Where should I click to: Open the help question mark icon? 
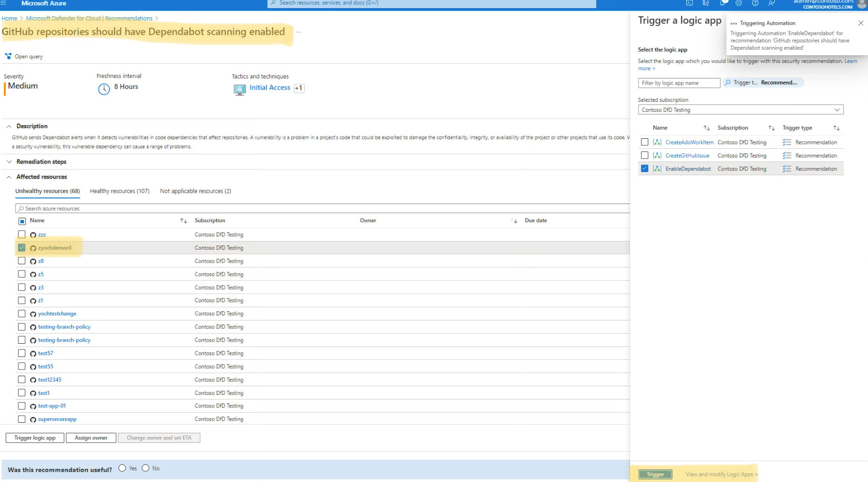coord(755,3)
